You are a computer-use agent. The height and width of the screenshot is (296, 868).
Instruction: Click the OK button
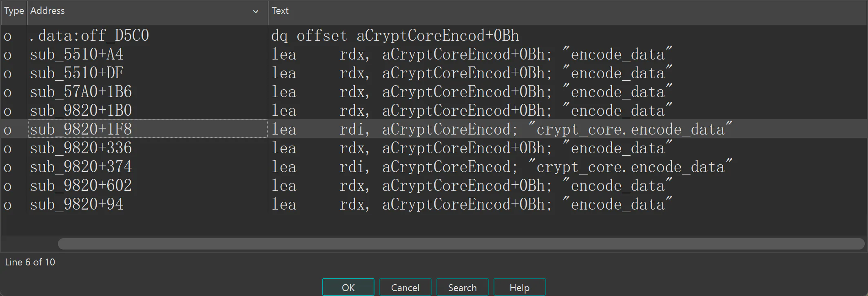tap(348, 287)
